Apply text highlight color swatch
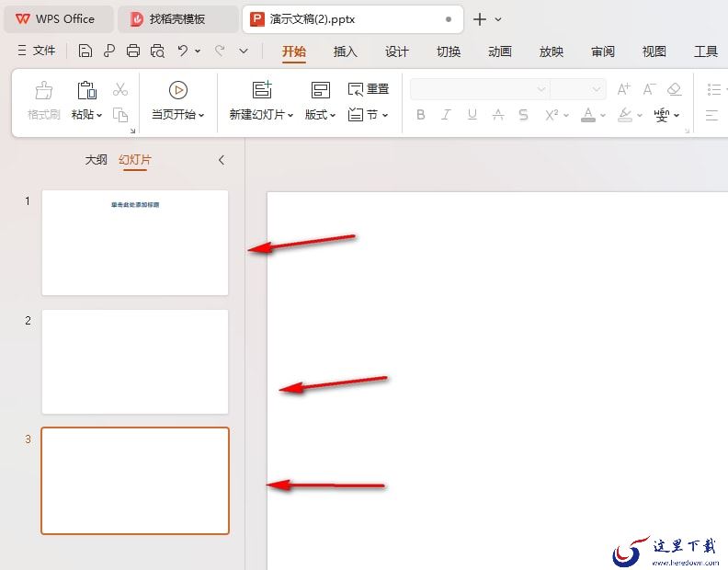 tap(625, 114)
